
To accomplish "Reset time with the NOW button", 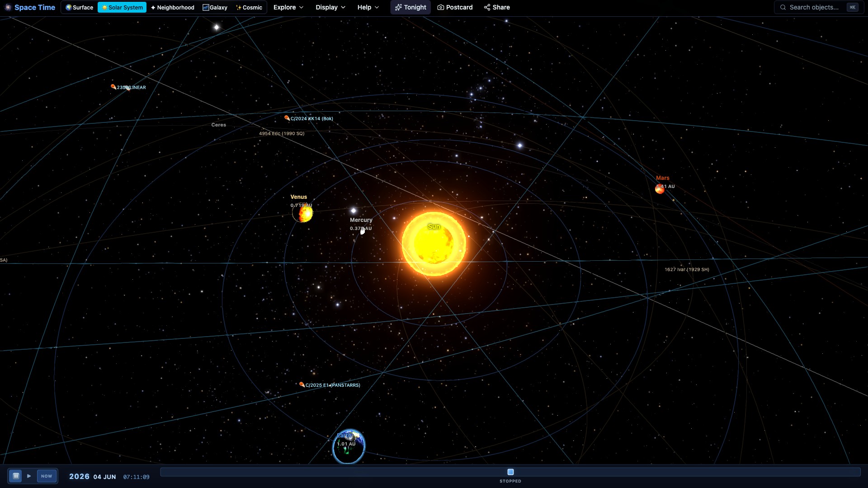I will click(47, 476).
